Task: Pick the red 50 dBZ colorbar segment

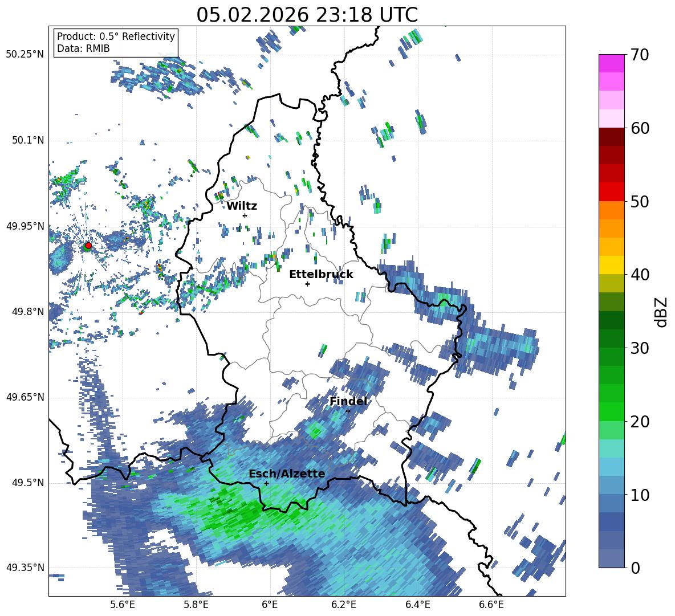Action: coord(611,191)
